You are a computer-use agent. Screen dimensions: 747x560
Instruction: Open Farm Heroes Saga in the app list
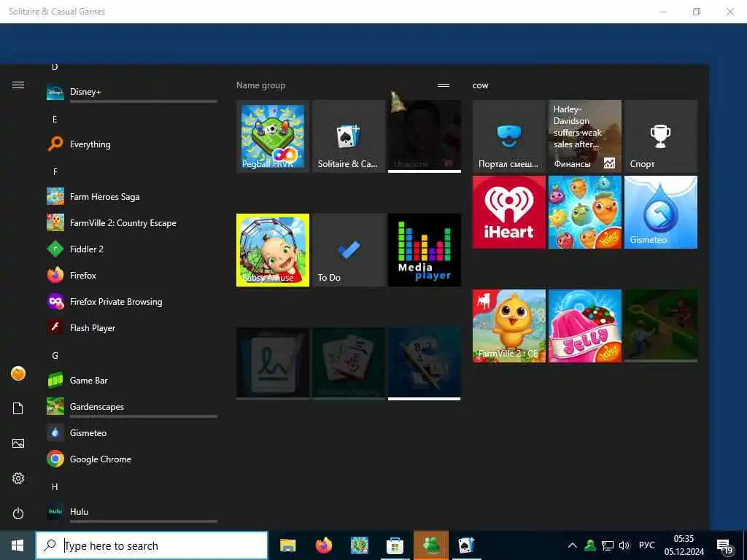132,196
